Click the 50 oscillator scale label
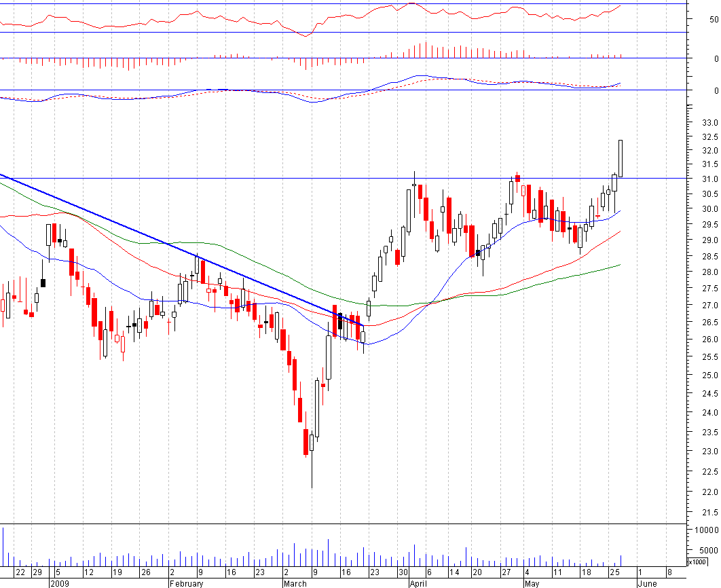Image resolution: width=721 pixels, height=588 pixels. pyautogui.click(x=714, y=19)
